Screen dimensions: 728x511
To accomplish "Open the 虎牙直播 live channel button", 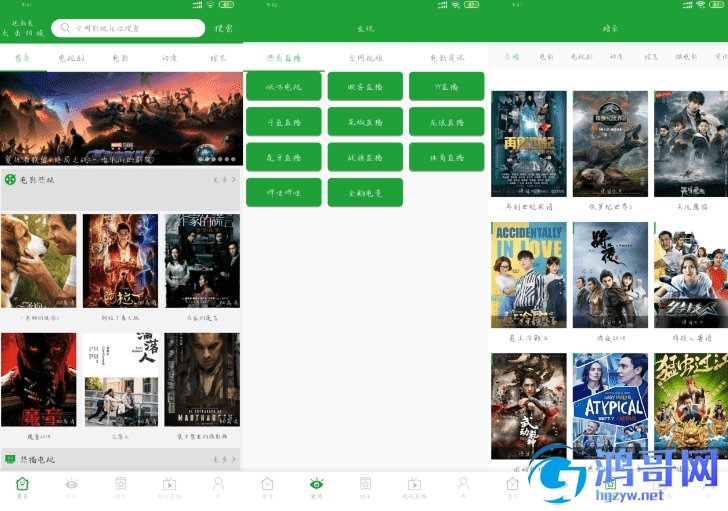I will (284, 157).
